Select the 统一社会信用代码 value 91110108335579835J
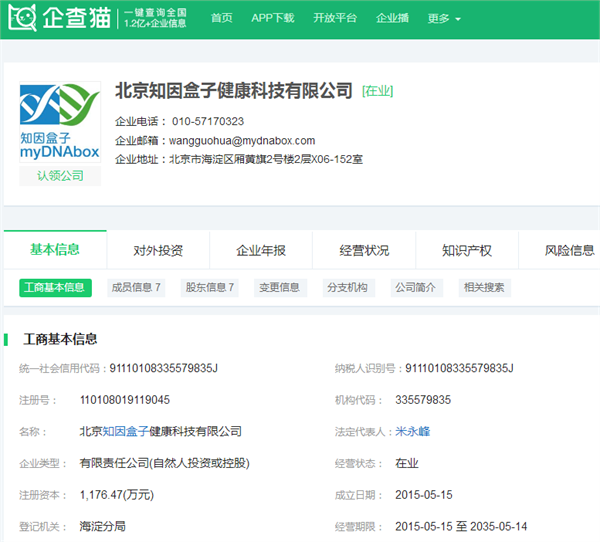 click(163, 368)
